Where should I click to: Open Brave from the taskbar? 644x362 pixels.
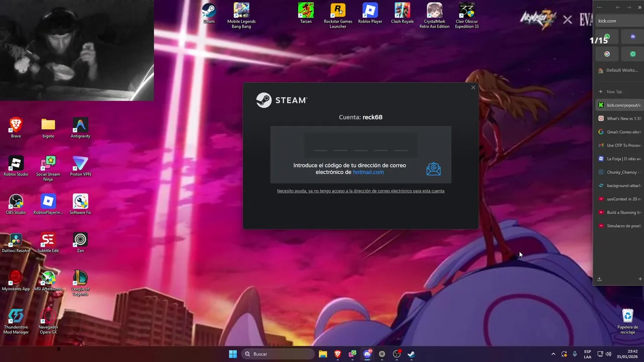pyautogui.click(x=338, y=354)
